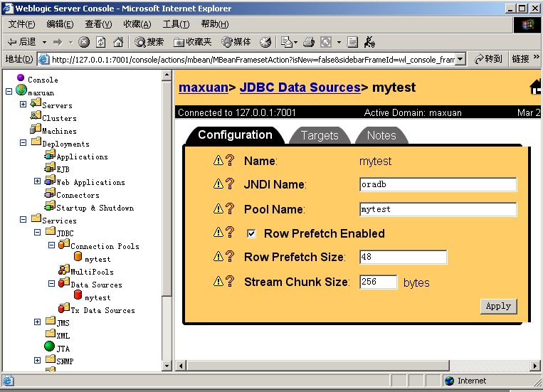Viewport: 543px width, 392px height.
Task: Click the Messenger figure toolbar icon
Action: pos(369,42)
